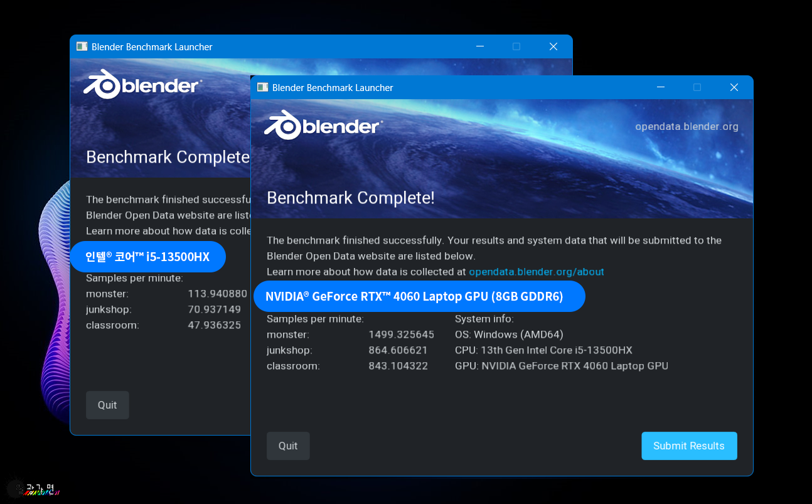Click the watermark logo in bottom-left corner
Viewport: 812px width, 504px height.
[33, 488]
